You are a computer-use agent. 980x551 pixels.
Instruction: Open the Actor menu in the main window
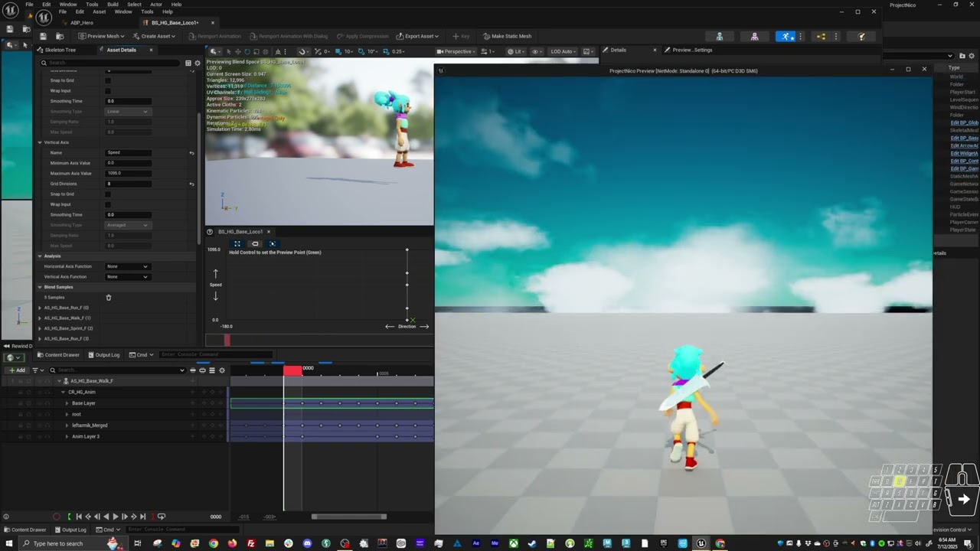pyautogui.click(x=155, y=4)
